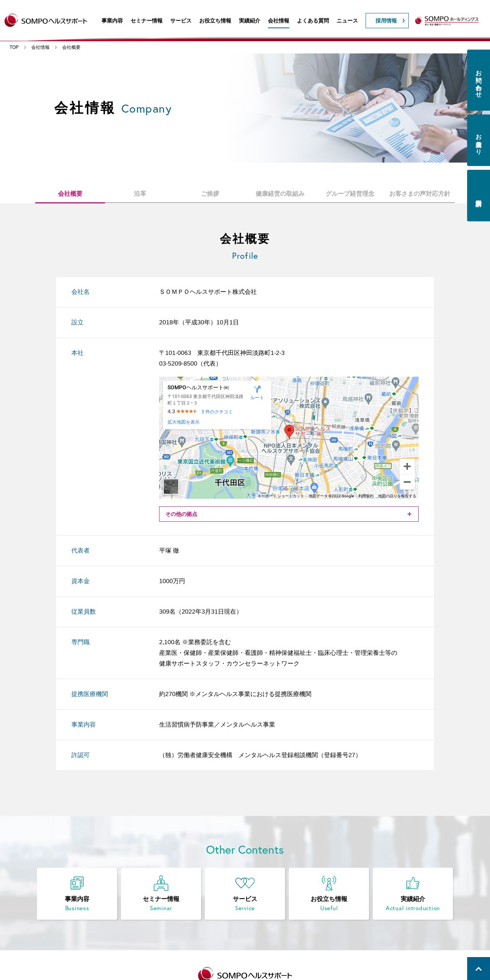The width and height of the screenshot is (490, 980).
Task: Click the footer SOMPOヘルスサポート logo
Action: coord(245,974)
